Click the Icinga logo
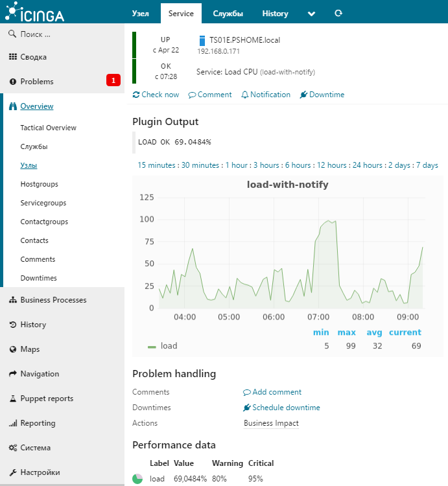Screen dimensions: 448x486 click(x=36, y=12)
